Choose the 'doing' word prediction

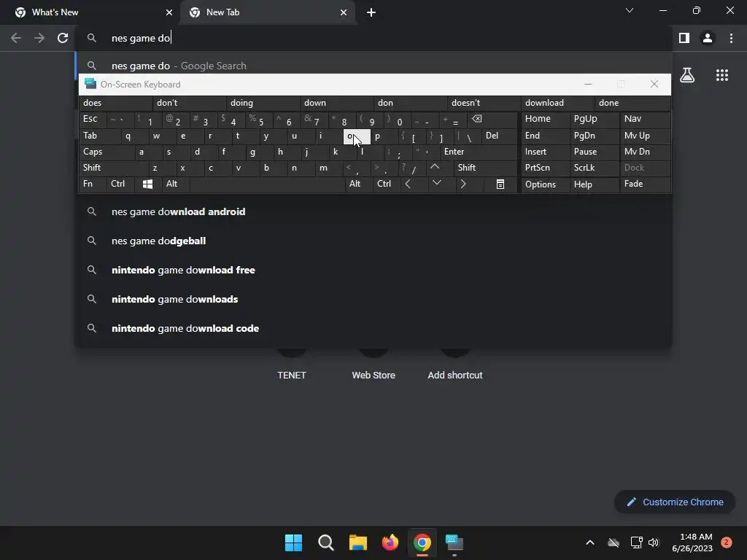pyautogui.click(x=263, y=103)
